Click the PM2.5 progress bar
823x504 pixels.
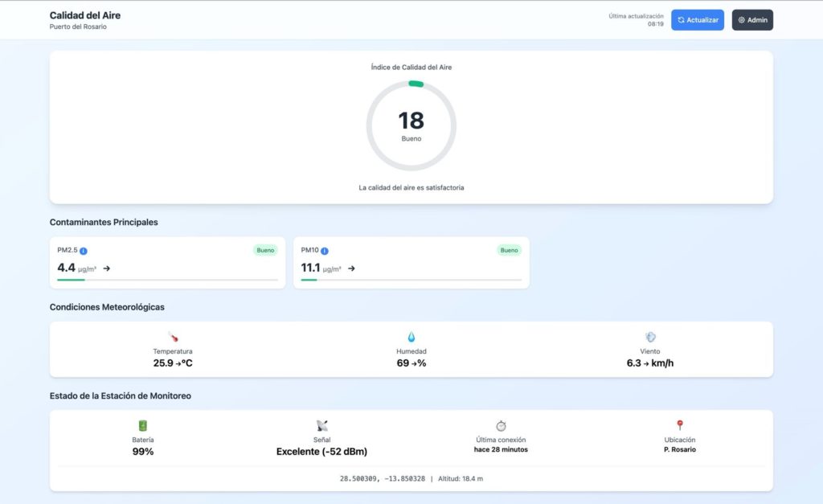click(x=167, y=280)
